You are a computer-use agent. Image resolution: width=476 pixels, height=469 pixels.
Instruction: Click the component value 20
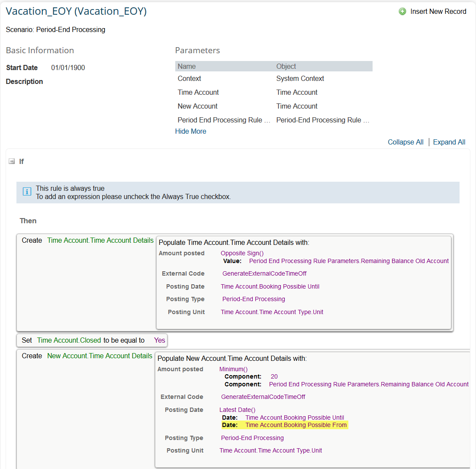point(274,376)
